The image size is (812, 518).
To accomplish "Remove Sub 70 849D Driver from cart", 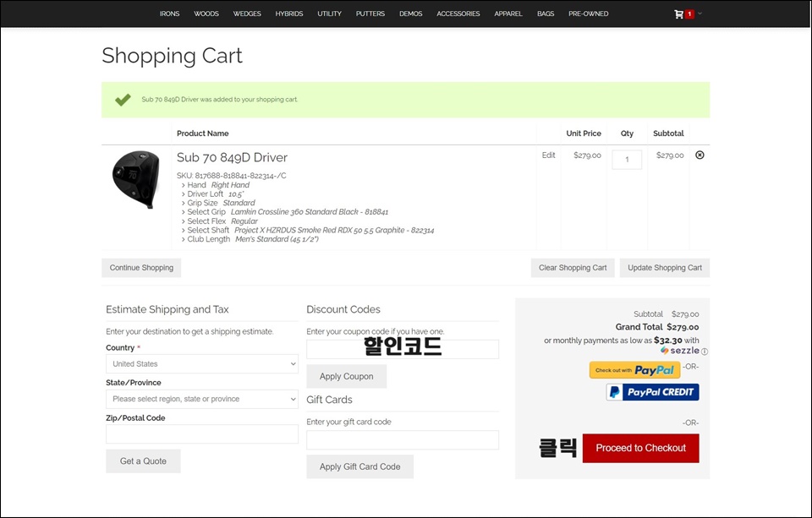I will pos(700,155).
